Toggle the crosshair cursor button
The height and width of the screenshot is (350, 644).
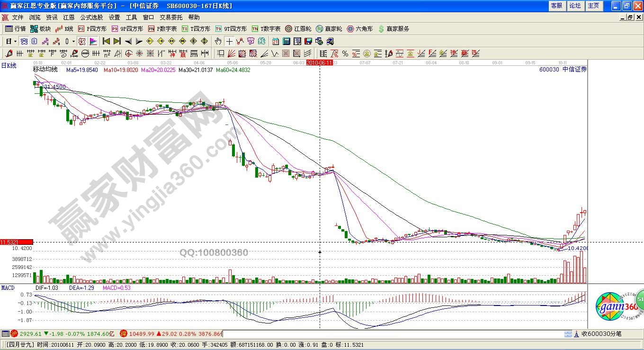point(229,41)
